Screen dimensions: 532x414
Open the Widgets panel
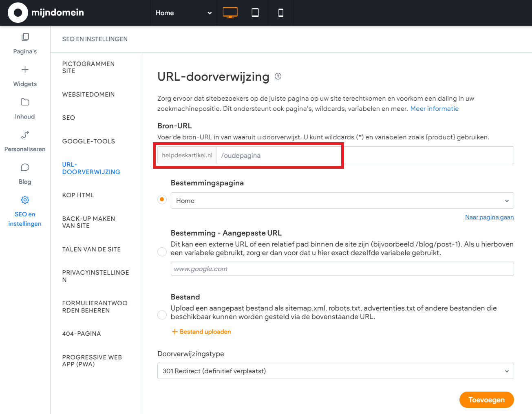click(25, 76)
